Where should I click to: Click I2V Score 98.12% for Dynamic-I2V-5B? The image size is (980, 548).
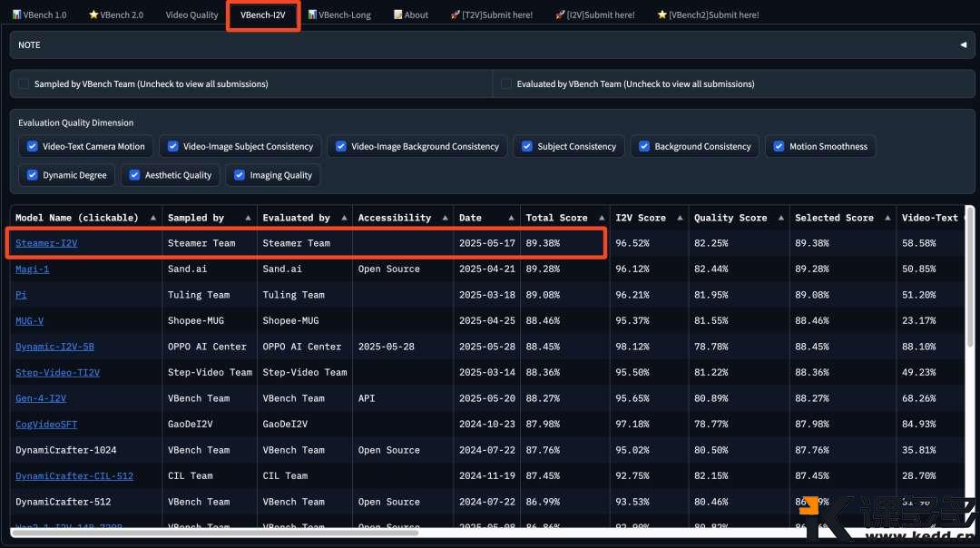(632, 347)
